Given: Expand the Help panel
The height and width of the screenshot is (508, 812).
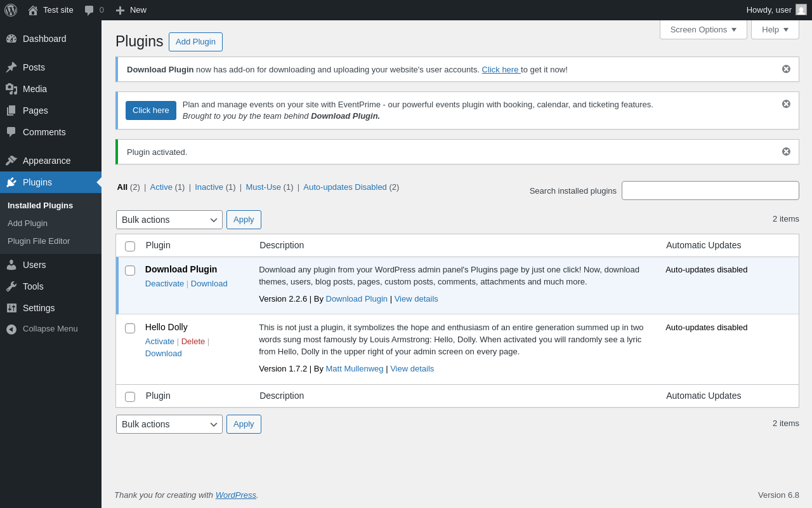Looking at the screenshot, I should click(775, 29).
